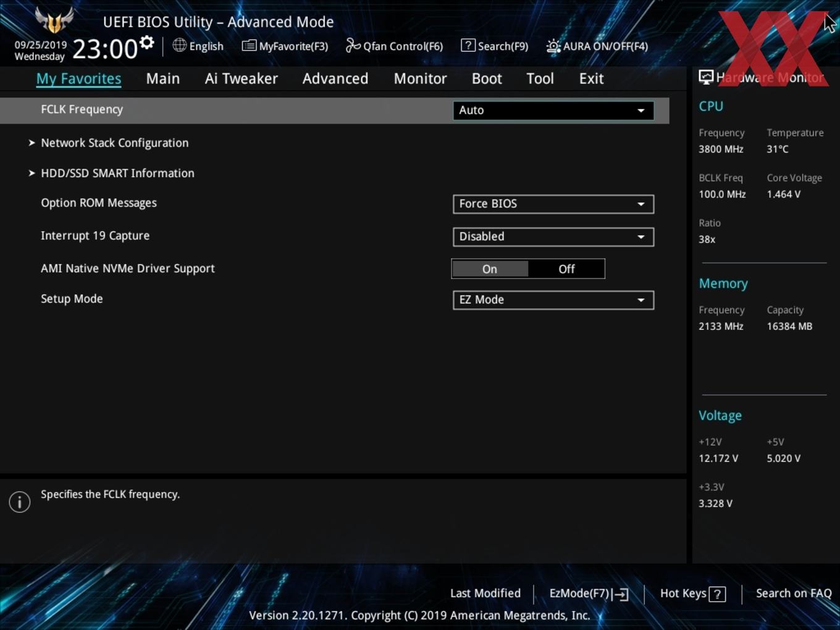Click the +12V value 12.172 V
This screenshot has width=840, height=630.
718,458
